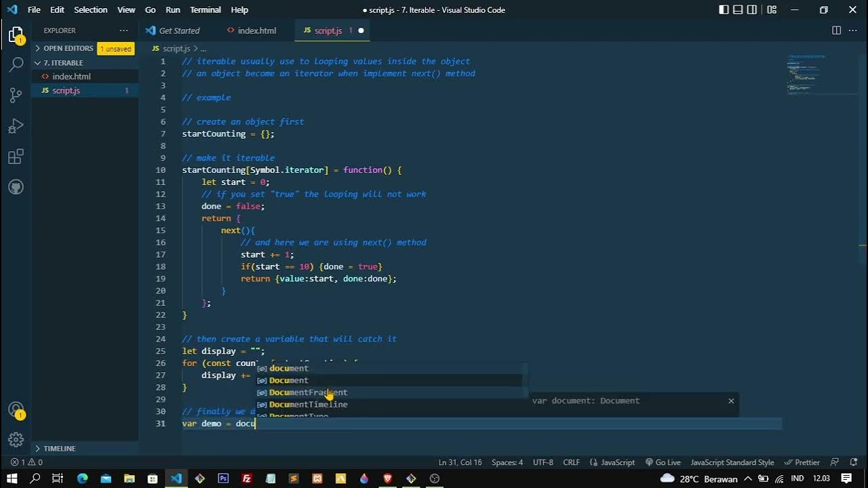Click the breadcrumb ellipsis segment
Viewport: 868px width, 488px height.
(x=203, y=49)
